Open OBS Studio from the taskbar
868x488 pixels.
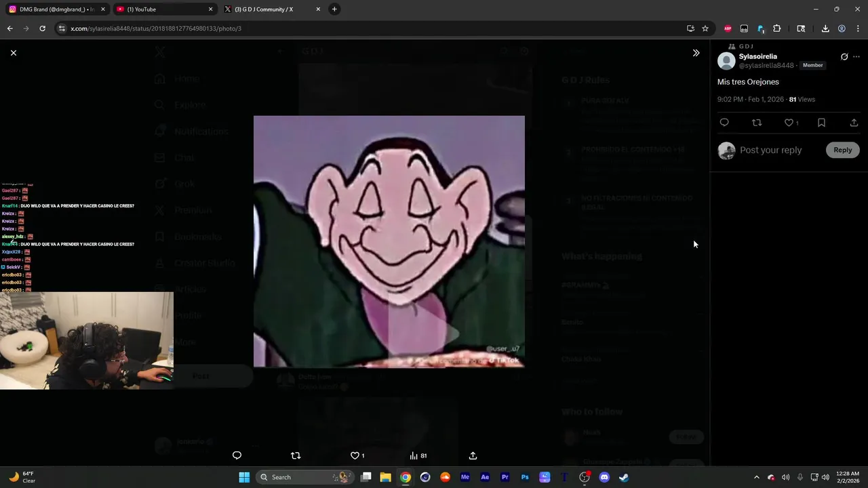585,477
